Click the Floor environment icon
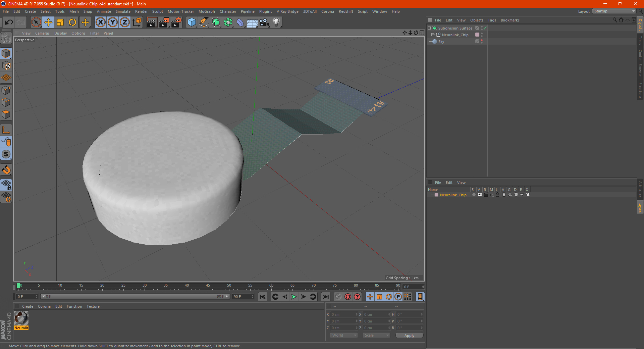Viewport: 644px width, 349px height. (252, 22)
